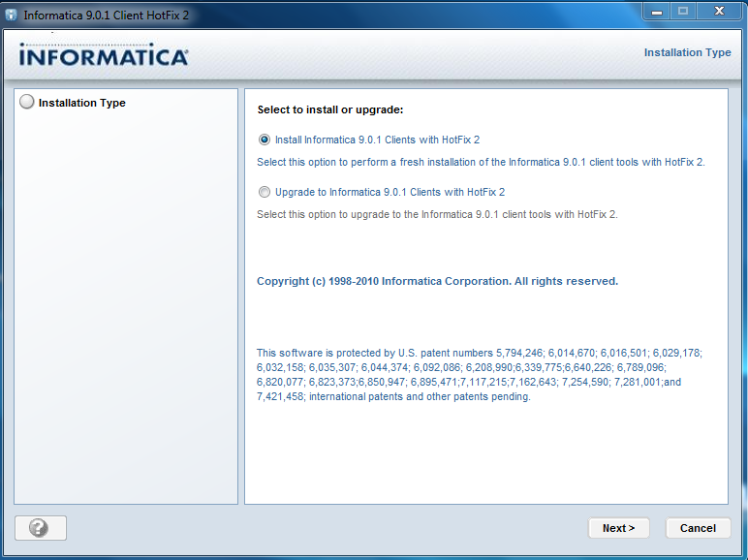Click the 'Informatica 9.0.1 Client HotFix 2' window title
748x560 pixels.
(107, 15)
